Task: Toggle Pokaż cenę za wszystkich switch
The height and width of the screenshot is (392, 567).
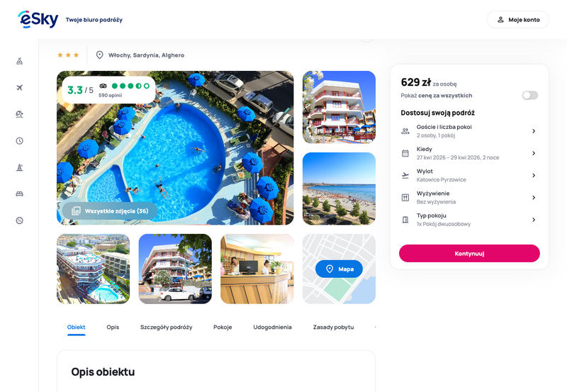Action: 529,95
